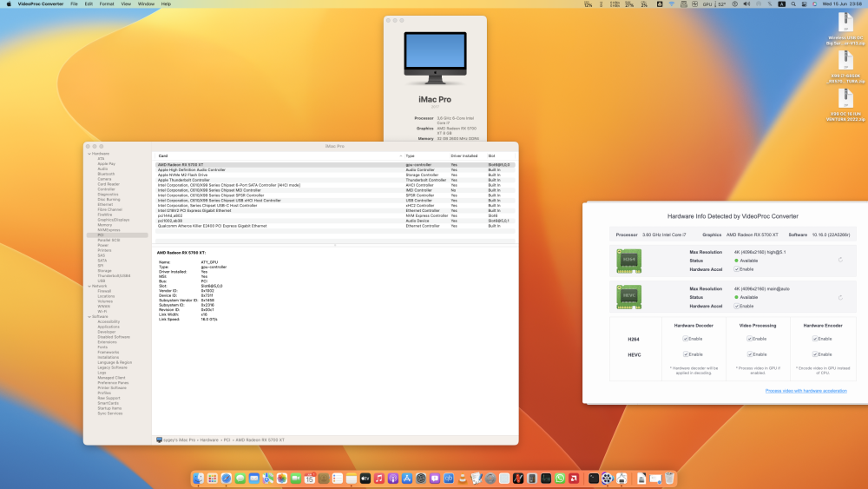Launch VLC cone icon in the dock

pos(463,479)
